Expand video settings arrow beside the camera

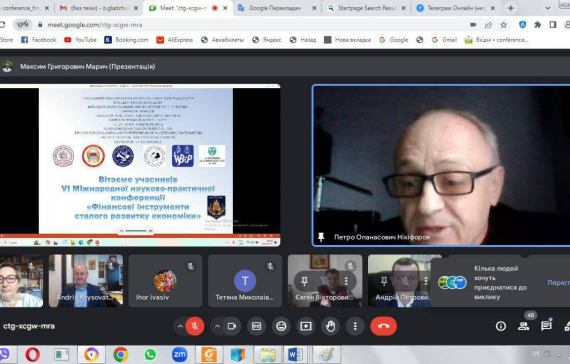[x=217, y=326]
